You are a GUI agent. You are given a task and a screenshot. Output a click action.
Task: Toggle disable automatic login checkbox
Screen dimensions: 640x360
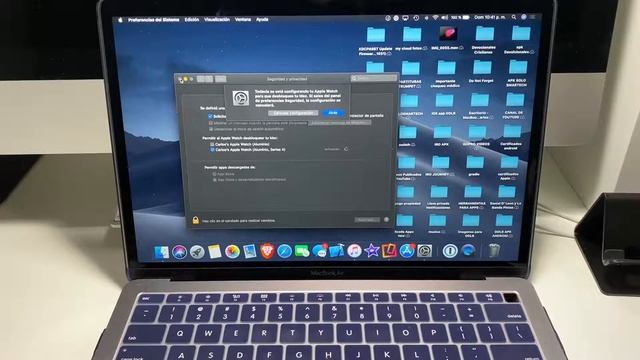coord(211,129)
